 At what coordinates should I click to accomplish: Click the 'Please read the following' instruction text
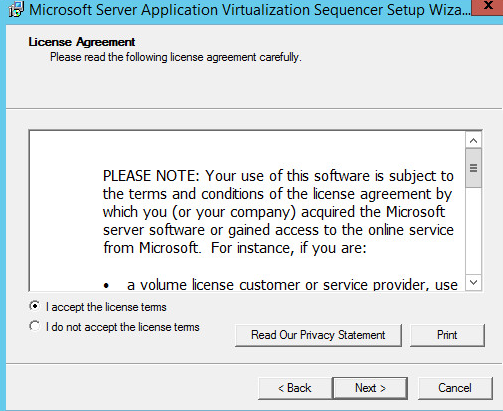coord(176,57)
